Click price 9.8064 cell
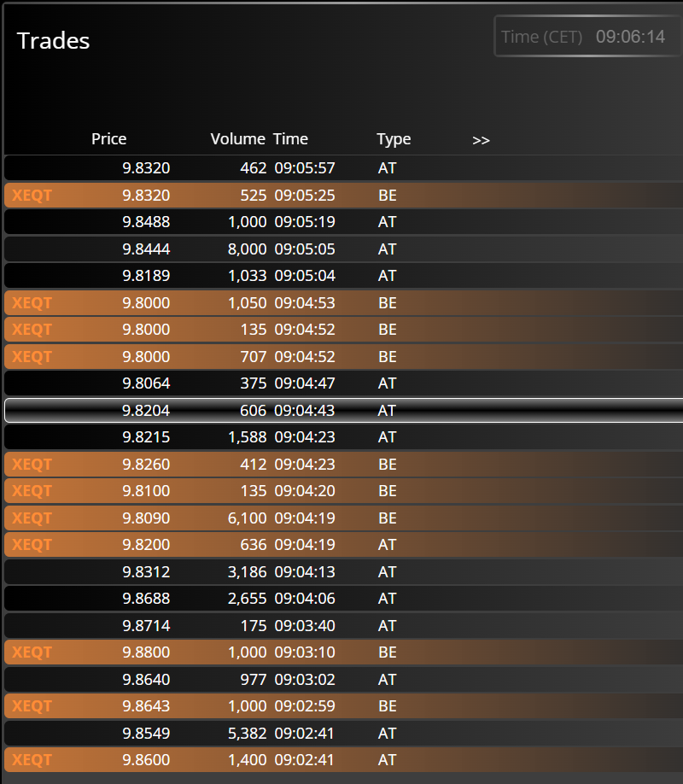 click(x=146, y=383)
